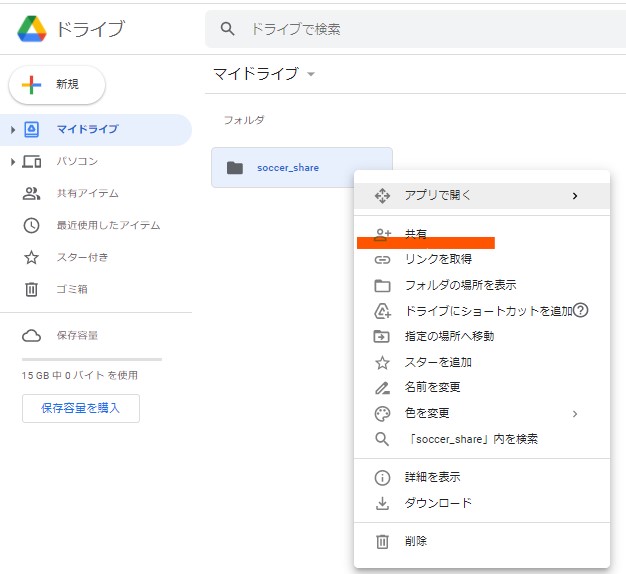Click the 保存容量を購入 button

click(x=81, y=408)
